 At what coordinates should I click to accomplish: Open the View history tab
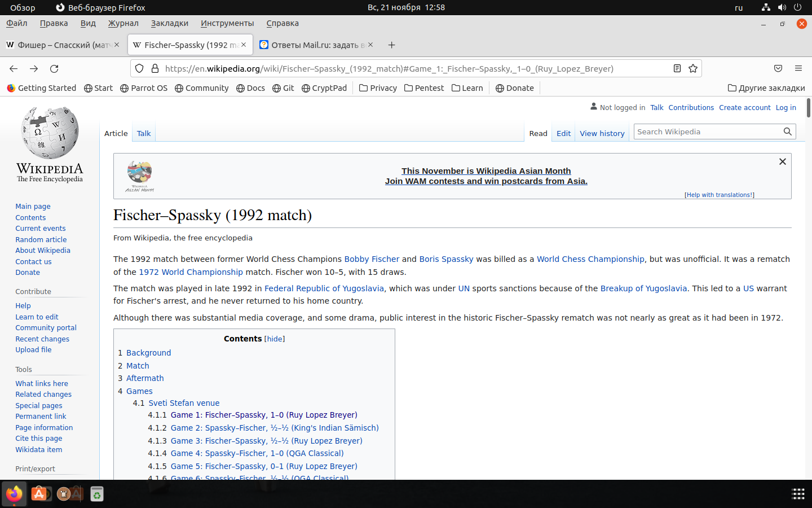click(602, 133)
